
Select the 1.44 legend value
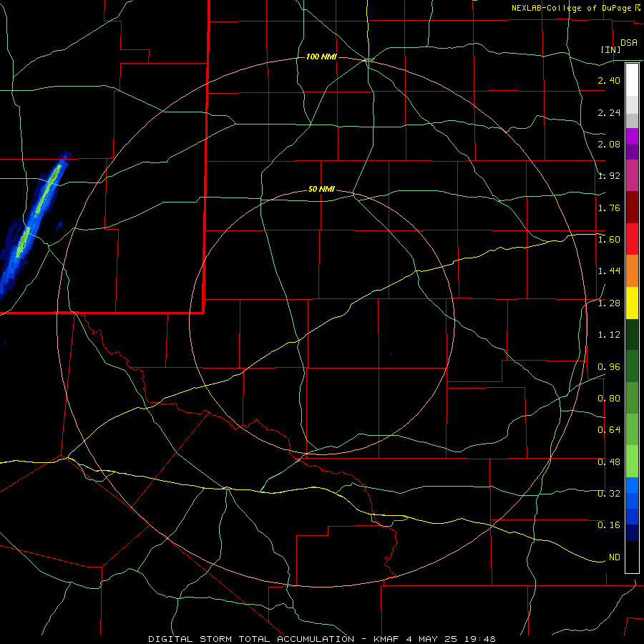pyautogui.click(x=609, y=271)
